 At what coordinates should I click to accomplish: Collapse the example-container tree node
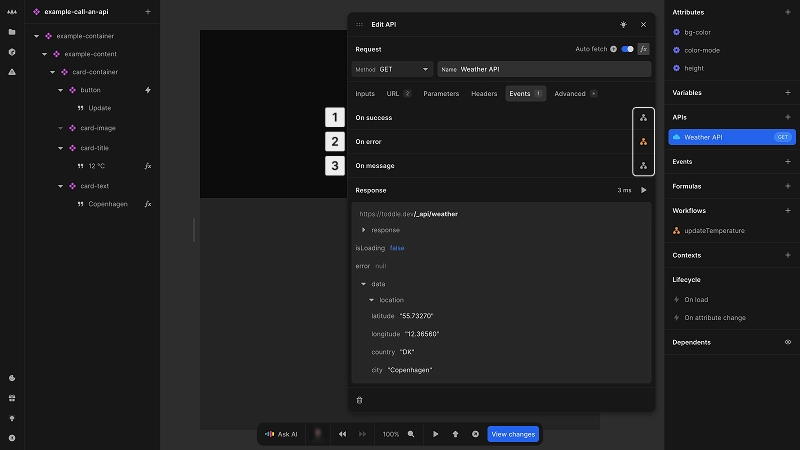(36, 36)
